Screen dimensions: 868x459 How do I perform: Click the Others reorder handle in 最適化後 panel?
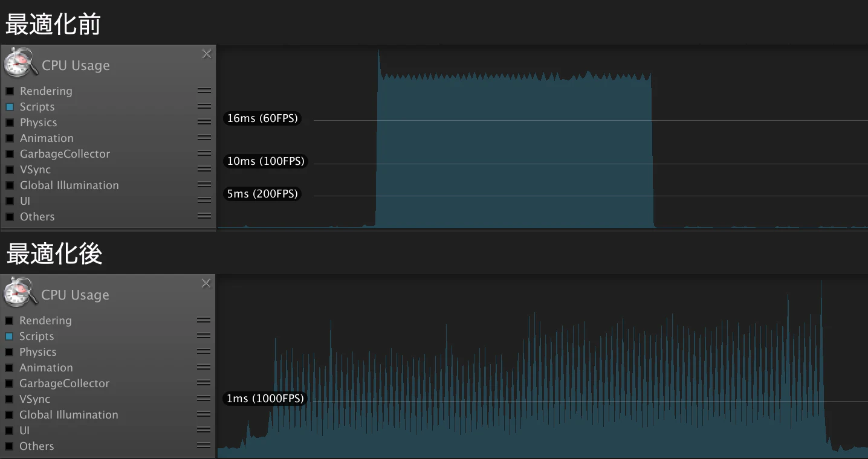204,446
